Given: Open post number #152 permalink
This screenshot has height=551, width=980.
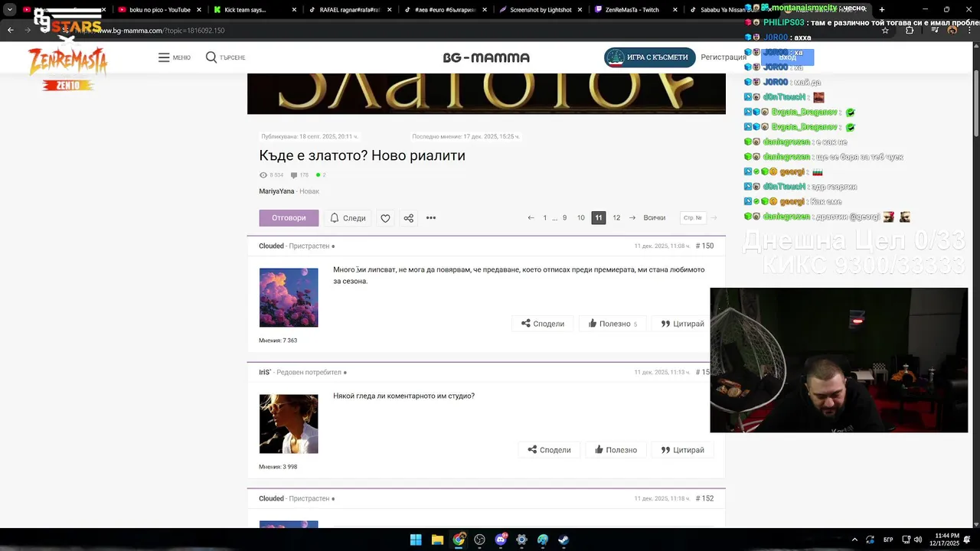Looking at the screenshot, I should 704,499.
